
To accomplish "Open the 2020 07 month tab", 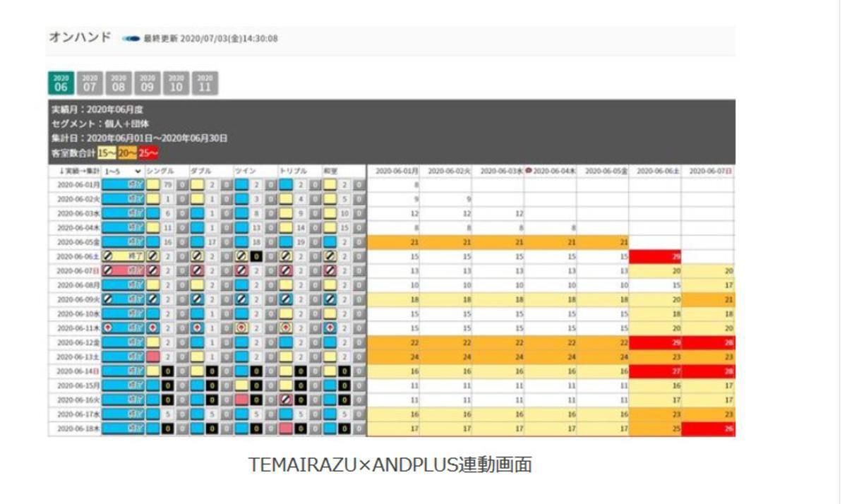I will [90, 83].
